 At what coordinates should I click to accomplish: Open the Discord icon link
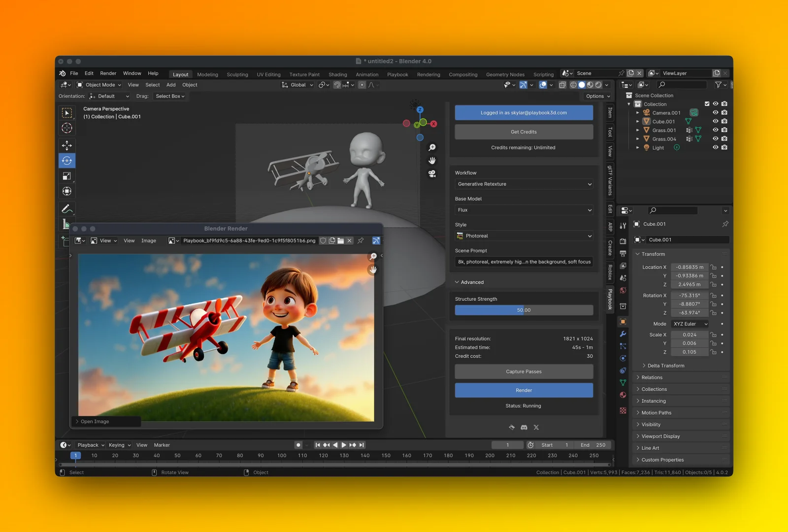click(524, 427)
